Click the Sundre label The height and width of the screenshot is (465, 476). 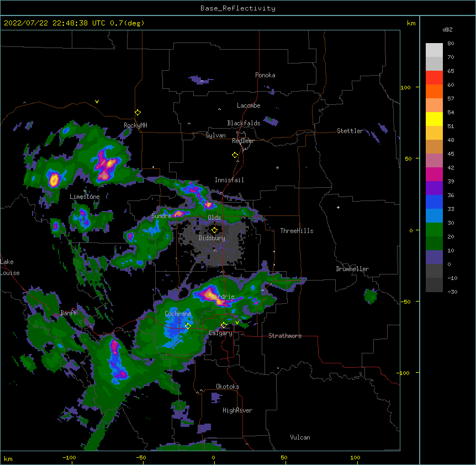[161, 216]
